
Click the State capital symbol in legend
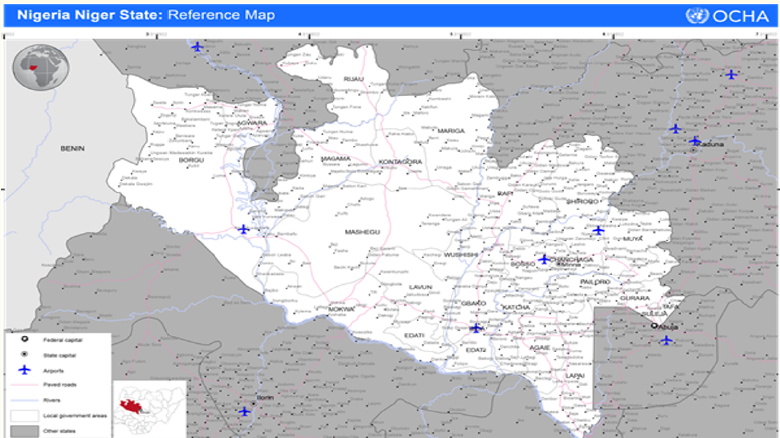21,354
